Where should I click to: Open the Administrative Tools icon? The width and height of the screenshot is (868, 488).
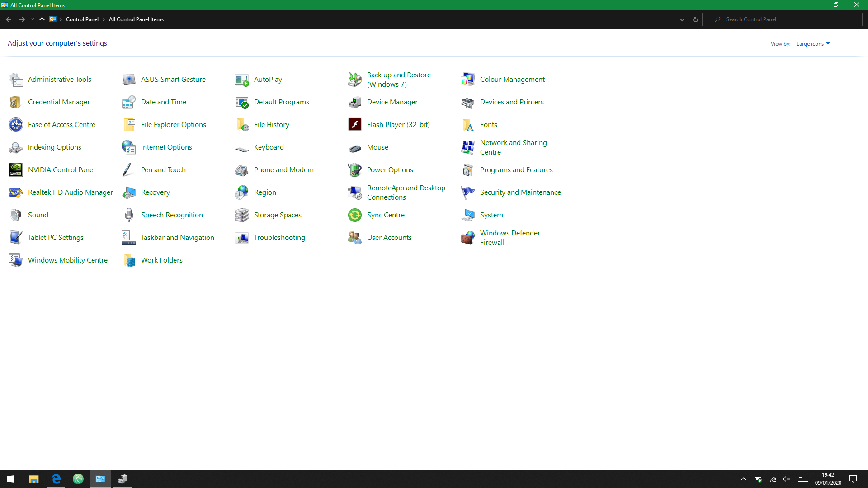(16, 80)
